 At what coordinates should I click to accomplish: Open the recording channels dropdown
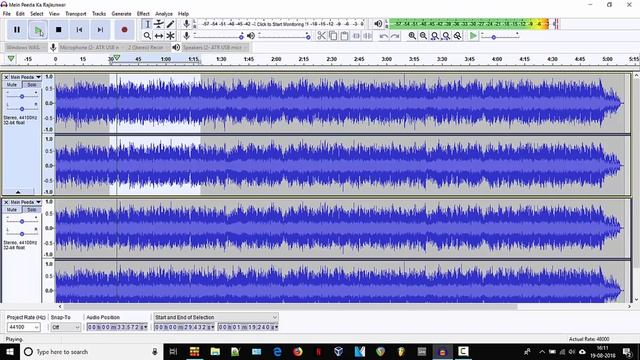148,47
